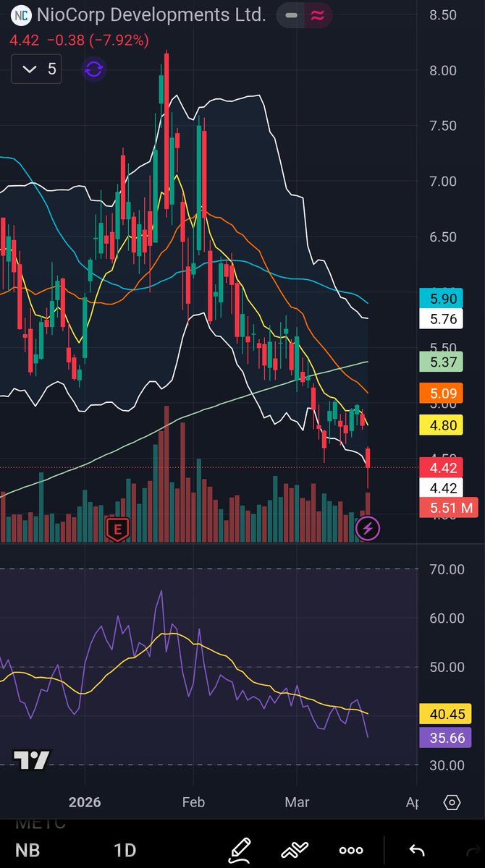Viewport: 485px width, 868px height.
Task: Tap the 7.00 level on the price scale
Action: tap(442, 182)
